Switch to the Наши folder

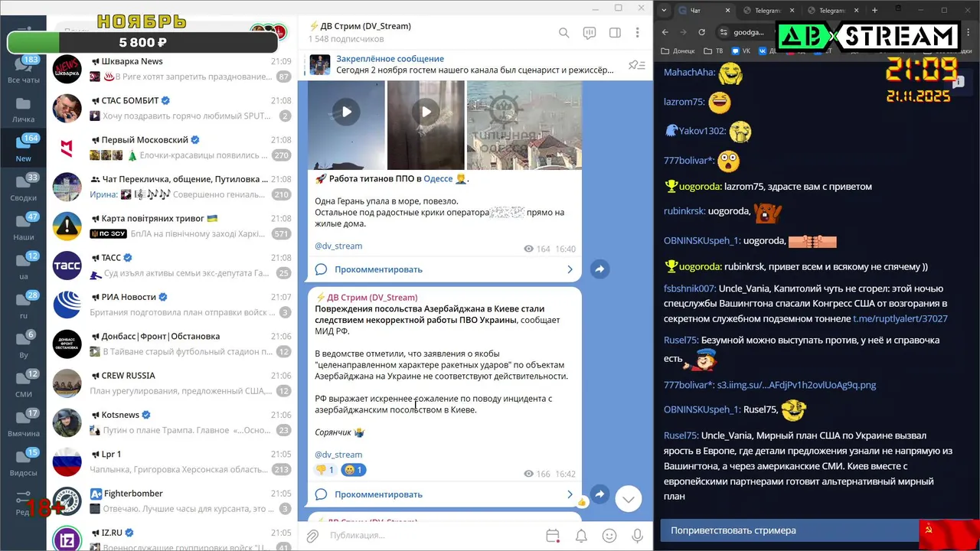24,227
